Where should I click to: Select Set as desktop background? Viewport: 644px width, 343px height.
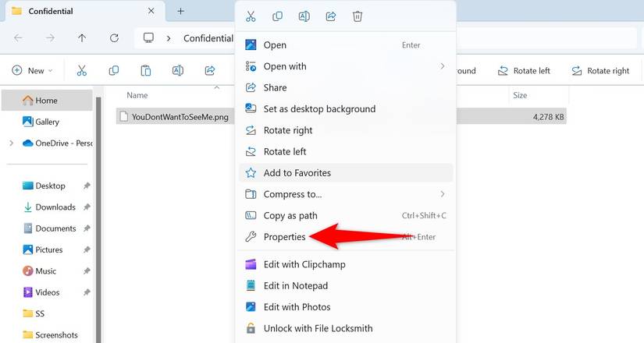pos(346,109)
